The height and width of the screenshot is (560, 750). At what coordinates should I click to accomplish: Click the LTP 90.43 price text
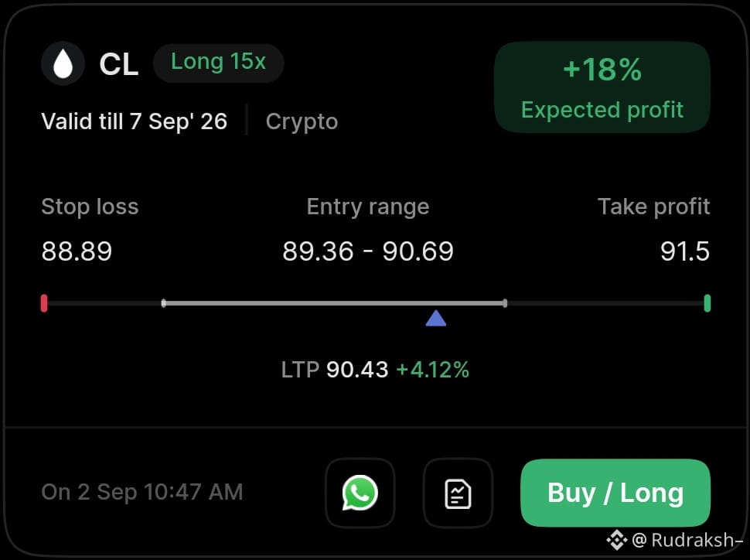334,370
